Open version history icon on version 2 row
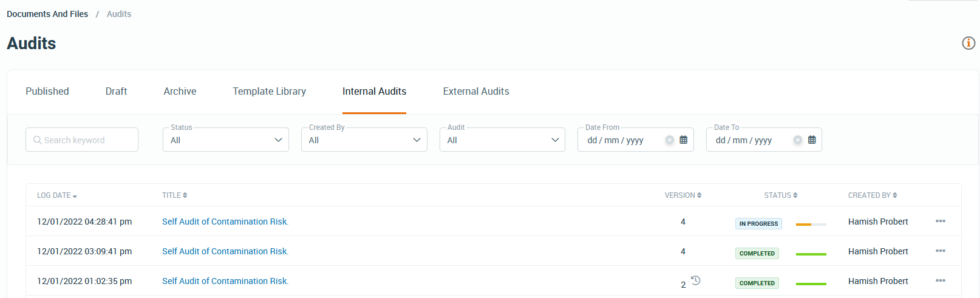The image size is (980, 298). (696, 280)
